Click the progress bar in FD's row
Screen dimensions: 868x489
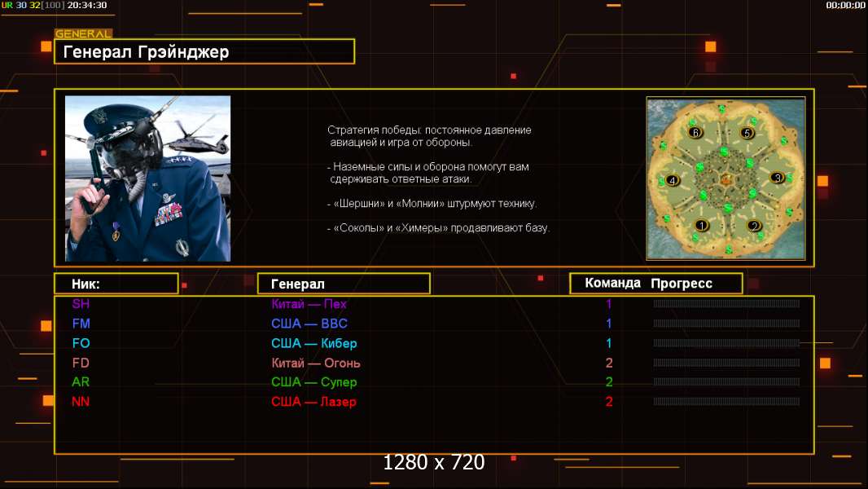pyautogui.click(x=726, y=363)
